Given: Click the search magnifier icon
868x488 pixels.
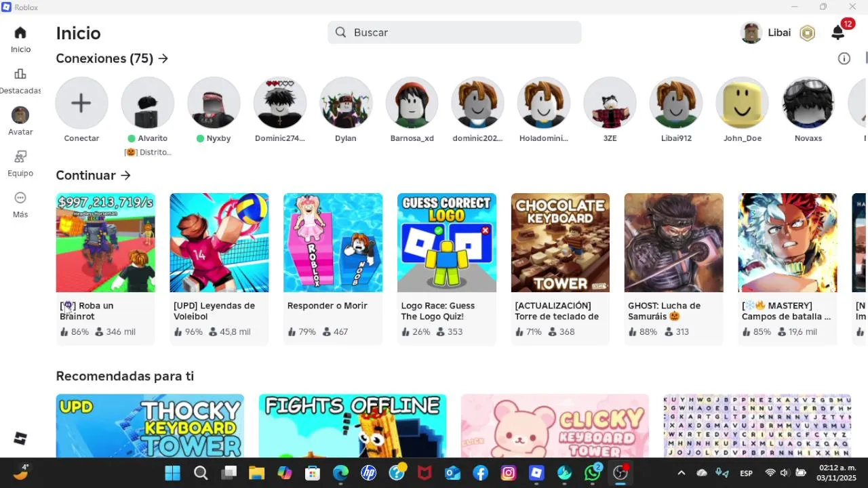Looking at the screenshot, I should [340, 33].
